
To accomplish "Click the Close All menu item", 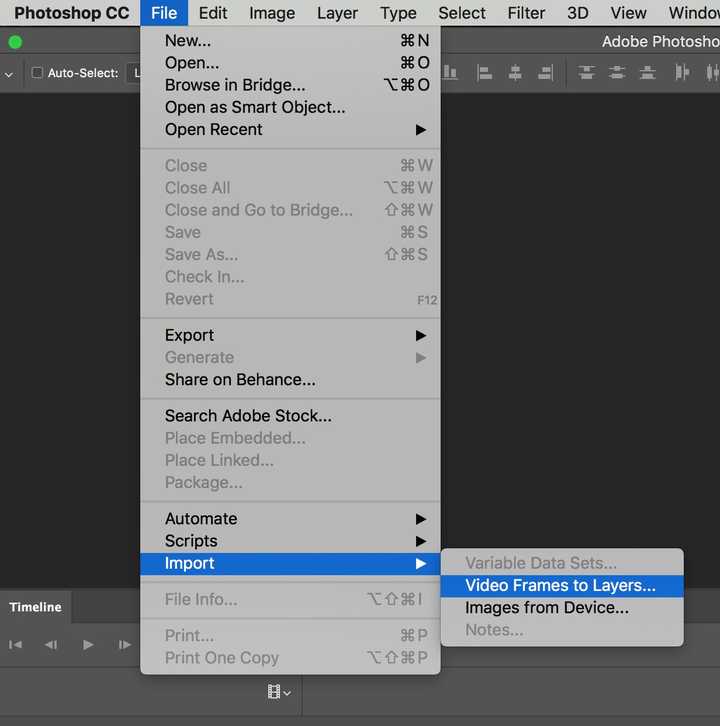I will (290, 188).
